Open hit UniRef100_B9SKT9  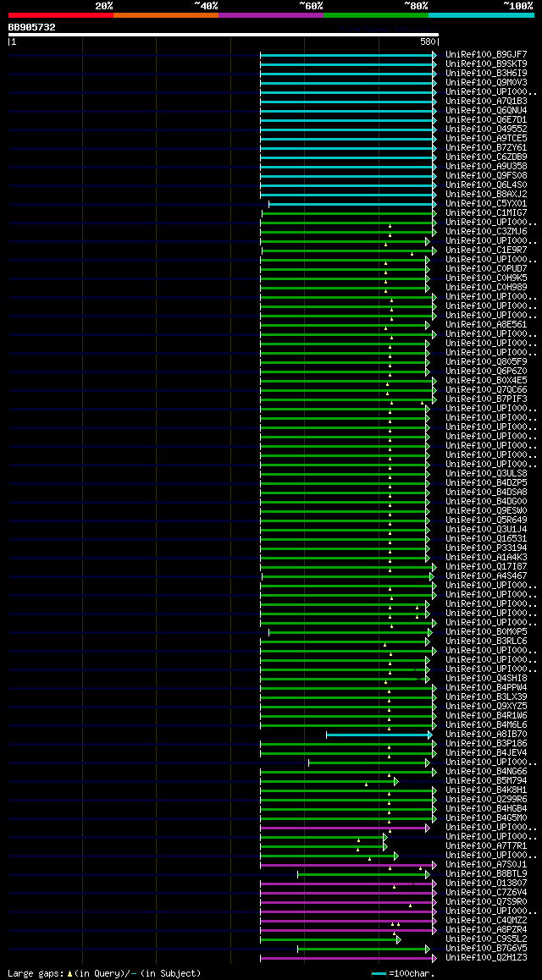coord(486,63)
